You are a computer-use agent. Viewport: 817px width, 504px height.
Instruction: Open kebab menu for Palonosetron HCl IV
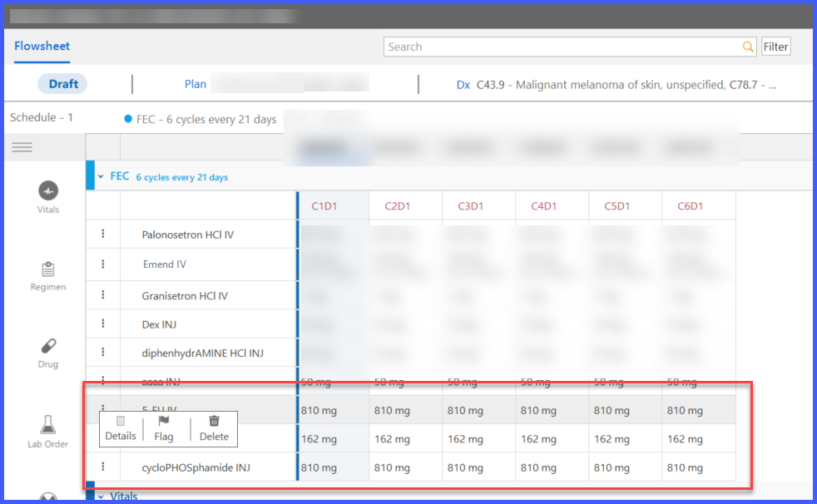tap(102, 234)
